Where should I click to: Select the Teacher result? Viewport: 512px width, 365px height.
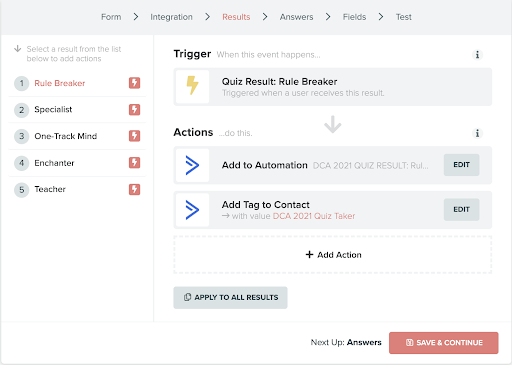pos(77,189)
